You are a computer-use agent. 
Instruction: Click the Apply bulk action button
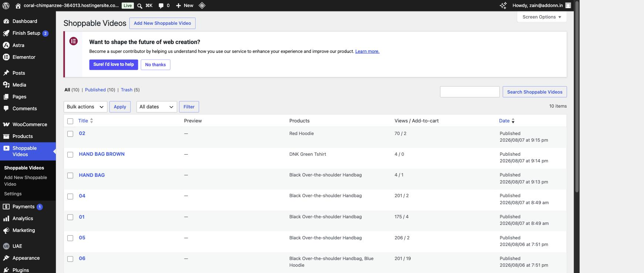coord(120,107)
